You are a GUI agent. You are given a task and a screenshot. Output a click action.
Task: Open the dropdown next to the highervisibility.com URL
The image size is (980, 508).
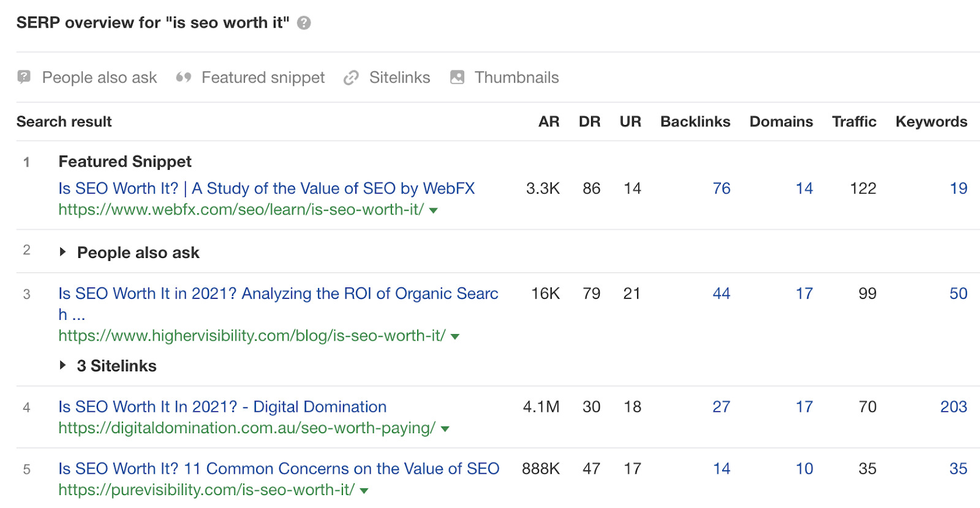[x=454, y=336]
